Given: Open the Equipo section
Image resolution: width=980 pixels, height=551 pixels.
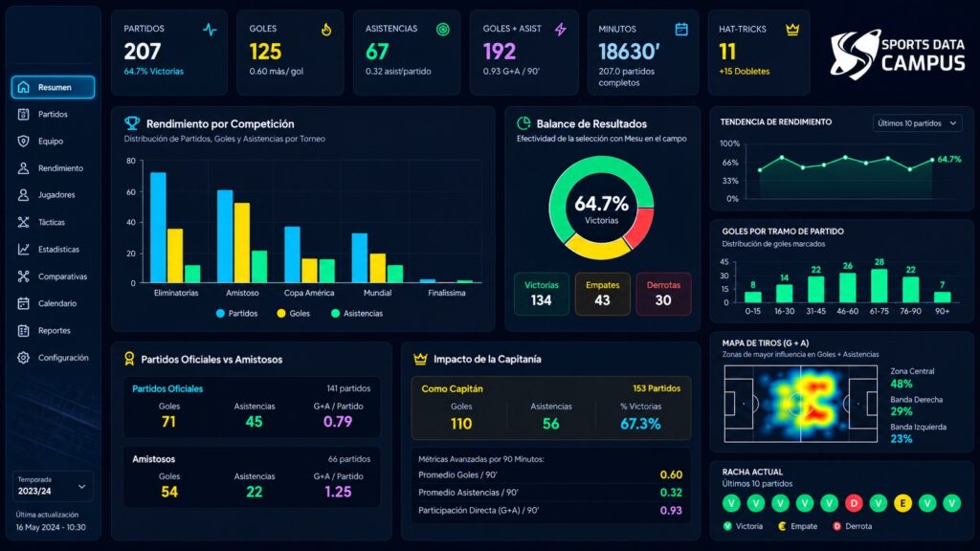Looking at the screenshot, I should point(53,142).
